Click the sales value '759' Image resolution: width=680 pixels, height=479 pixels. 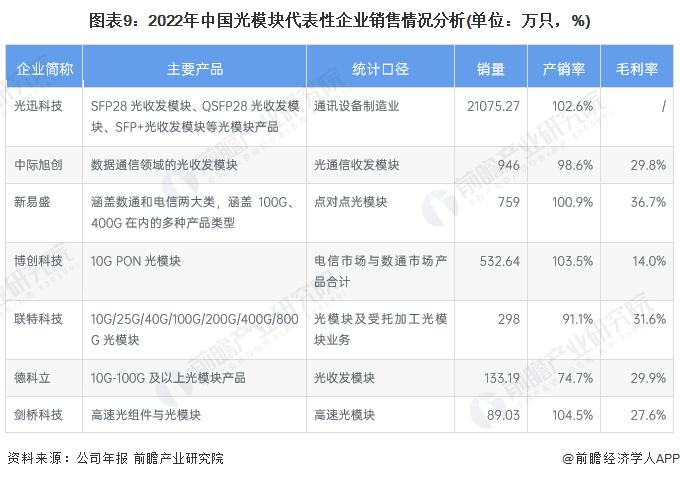click(x=509, y=202)
